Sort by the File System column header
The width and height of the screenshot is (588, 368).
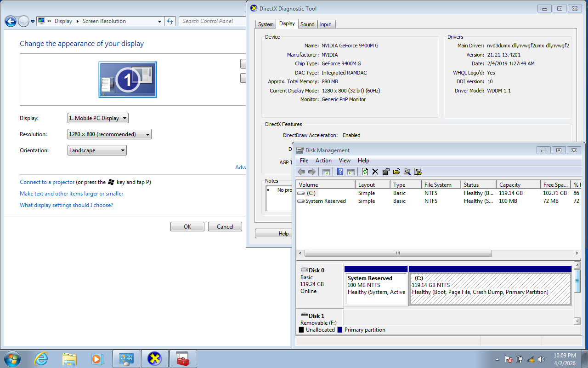[x=441, y=185]
